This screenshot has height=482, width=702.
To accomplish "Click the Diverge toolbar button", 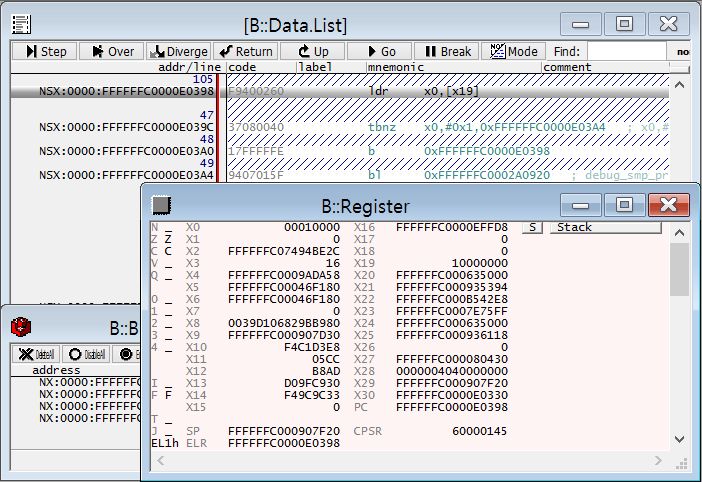I will [x=179, y=51].
